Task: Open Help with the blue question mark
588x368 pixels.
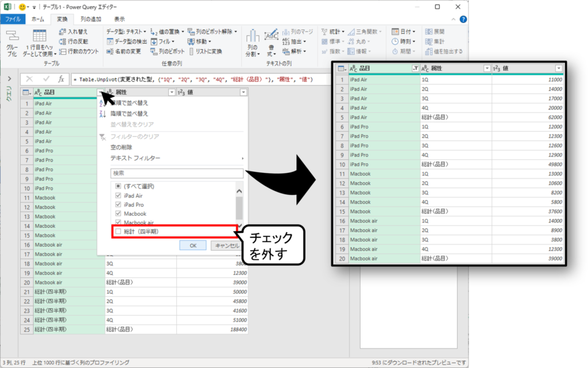Action: click(463, 19)
